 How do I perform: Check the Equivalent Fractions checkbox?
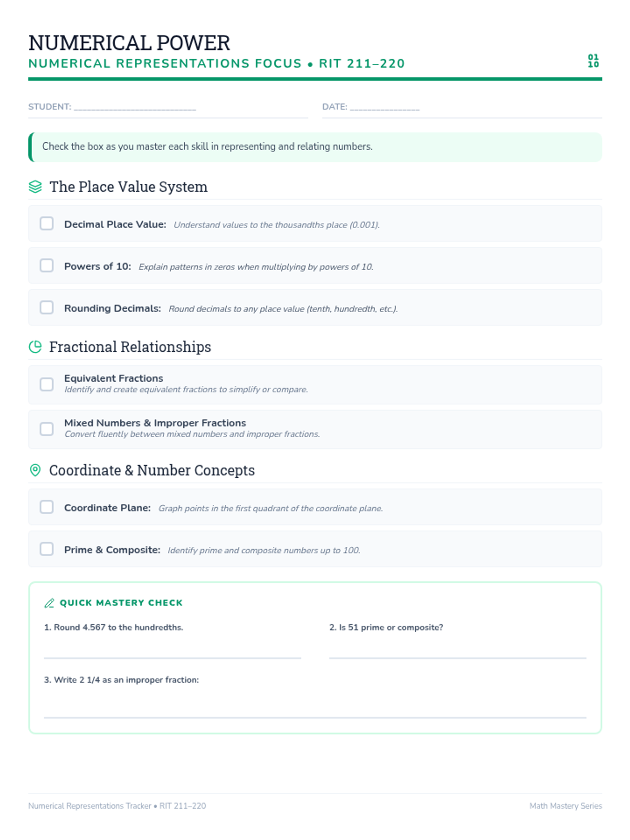47,384
